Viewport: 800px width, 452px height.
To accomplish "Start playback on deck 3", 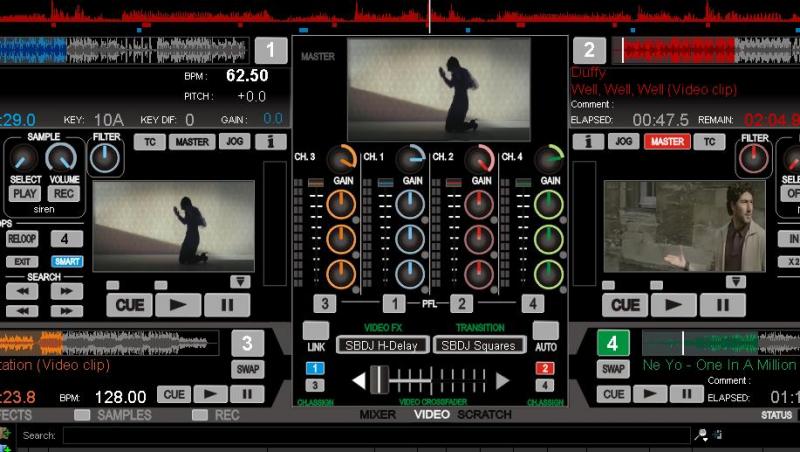I will [x=209, y=394].
